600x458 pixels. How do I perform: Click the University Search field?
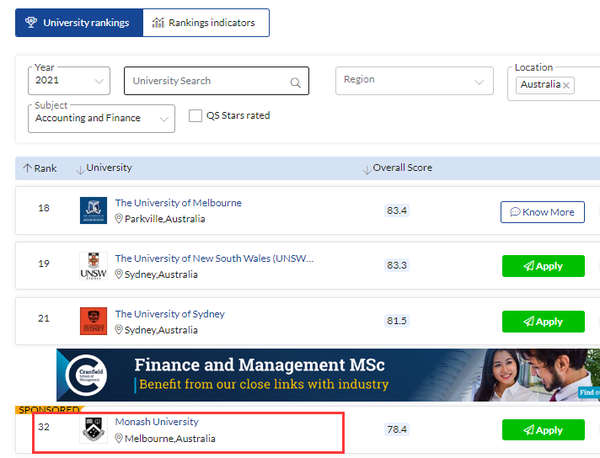216,81
